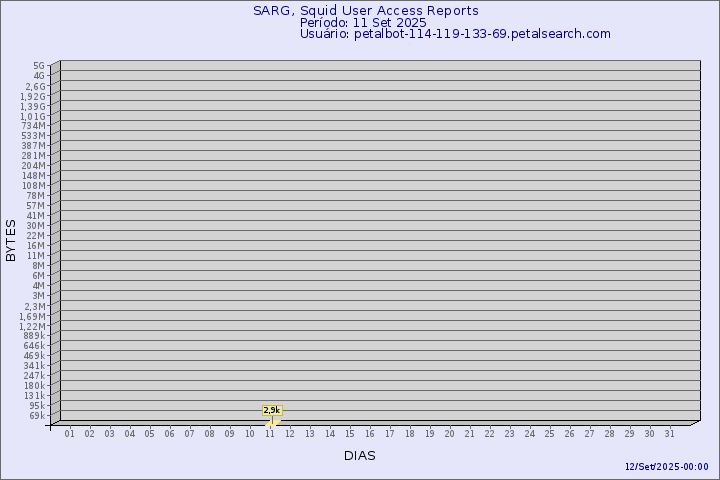Image resolution: width=720 pixels, height=480 pixels.
Task: Click day 05 on the days axis
Action: (149, 434)
